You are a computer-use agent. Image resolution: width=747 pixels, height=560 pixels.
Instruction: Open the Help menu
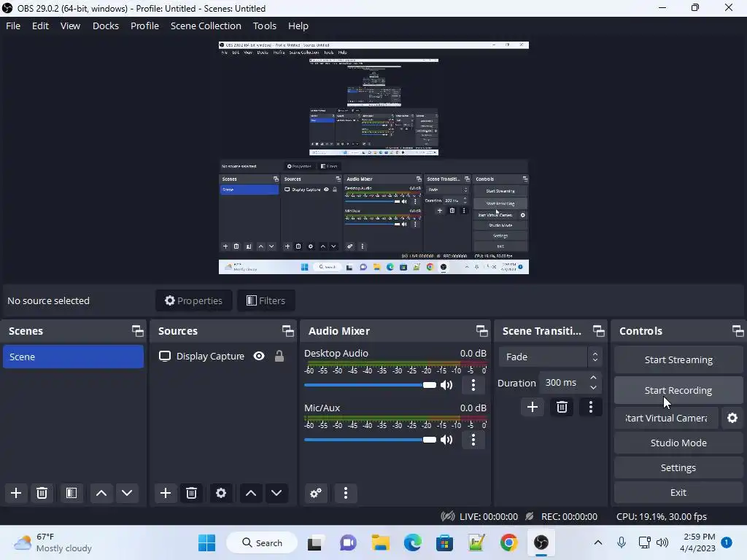click(x=298, y=26)
